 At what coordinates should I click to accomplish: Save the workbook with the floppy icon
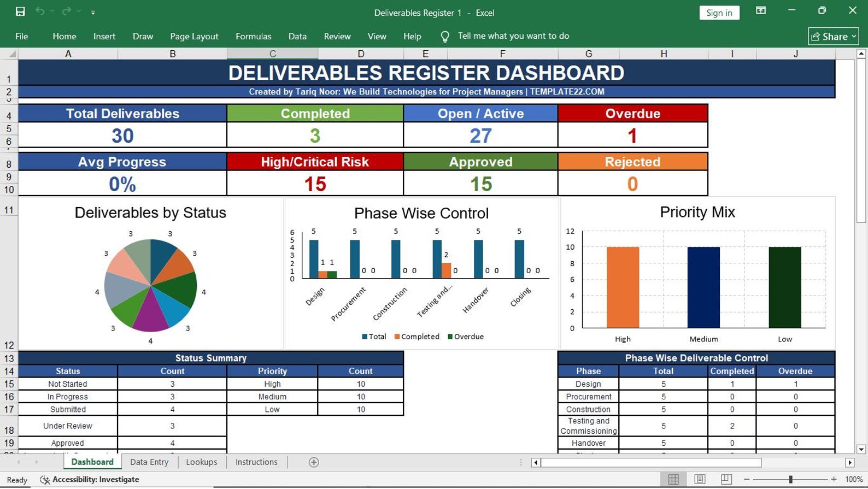[x=20, y=11]
